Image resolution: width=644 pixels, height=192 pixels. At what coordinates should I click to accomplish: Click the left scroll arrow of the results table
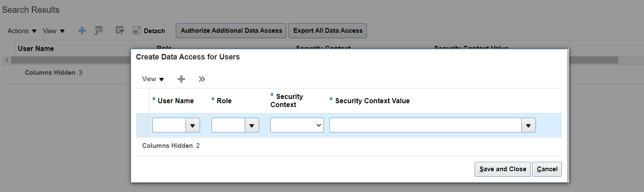(x=6, y=60)
